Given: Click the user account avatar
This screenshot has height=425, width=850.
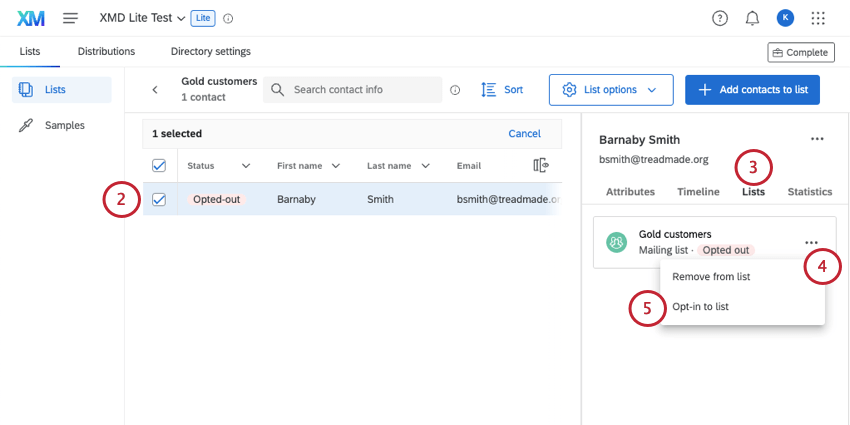Looking at the screenshot, I should (x=785, y=18).
